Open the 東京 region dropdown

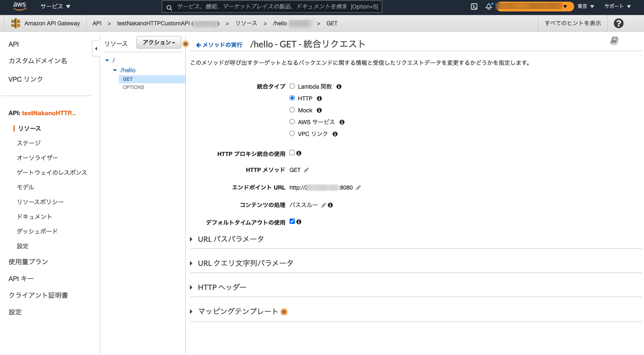(x=586, y=7)
